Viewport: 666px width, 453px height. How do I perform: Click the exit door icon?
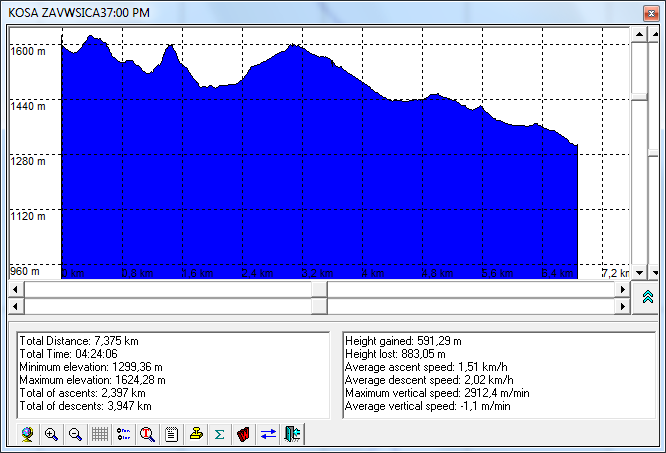(x=291, y=434)
